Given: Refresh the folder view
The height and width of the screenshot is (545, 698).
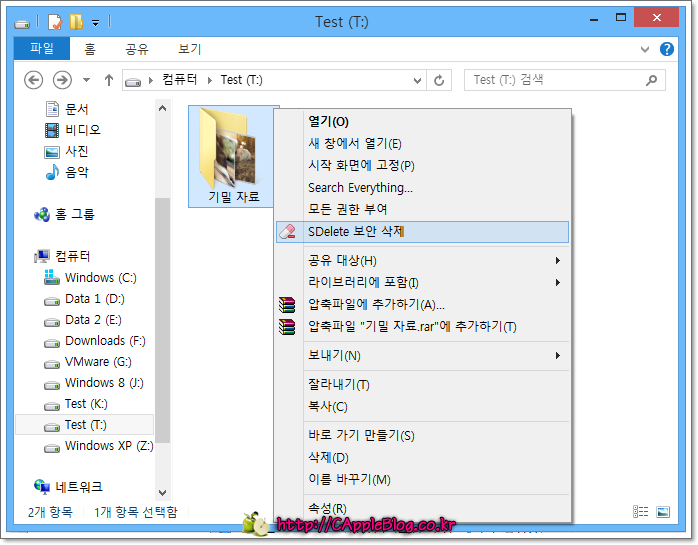Looking at the screenshot, I should [439, 80].
